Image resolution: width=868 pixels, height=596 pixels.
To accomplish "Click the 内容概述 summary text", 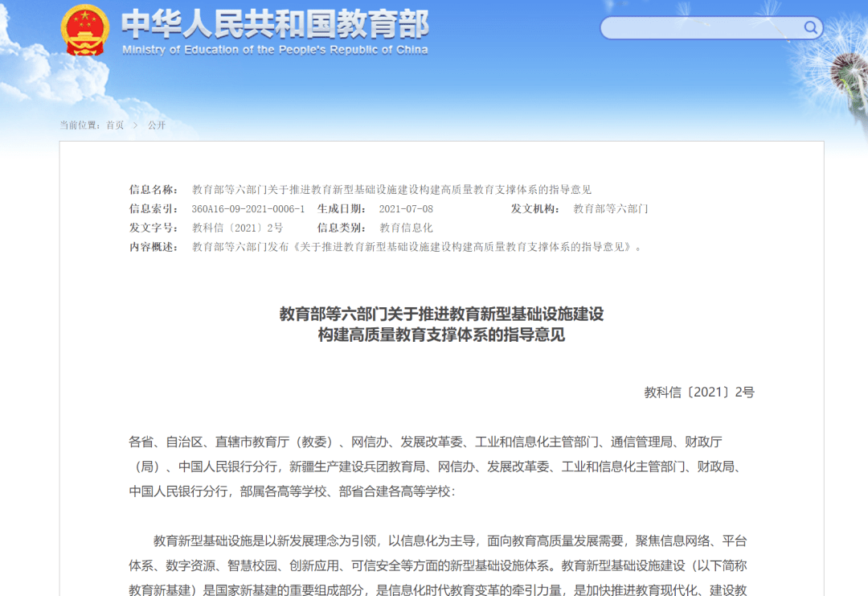I will coord(417,247).
